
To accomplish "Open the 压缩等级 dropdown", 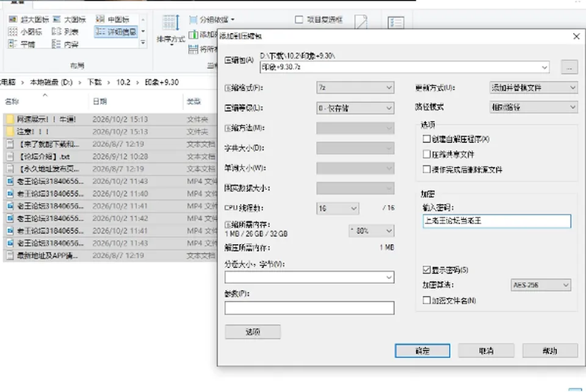I will 355,108.
